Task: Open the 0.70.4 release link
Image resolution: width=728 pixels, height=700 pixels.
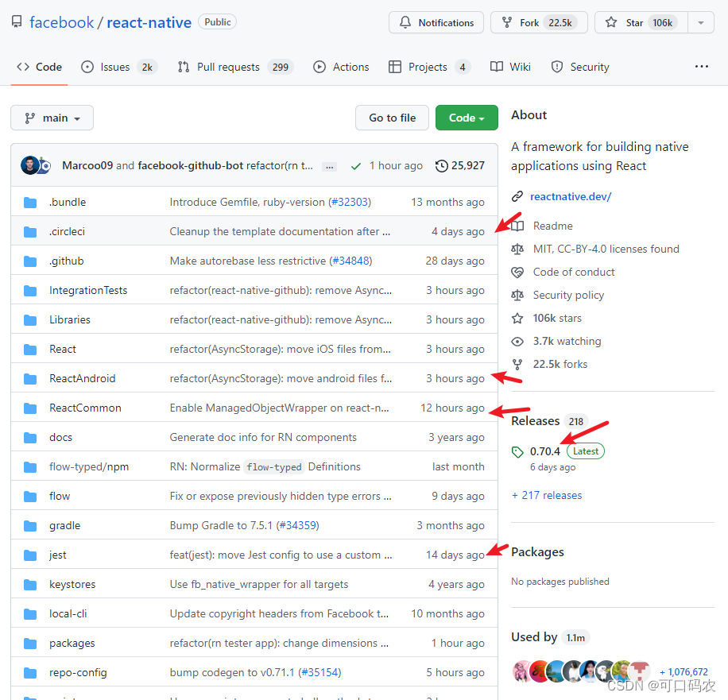Action: coord(545,451)
